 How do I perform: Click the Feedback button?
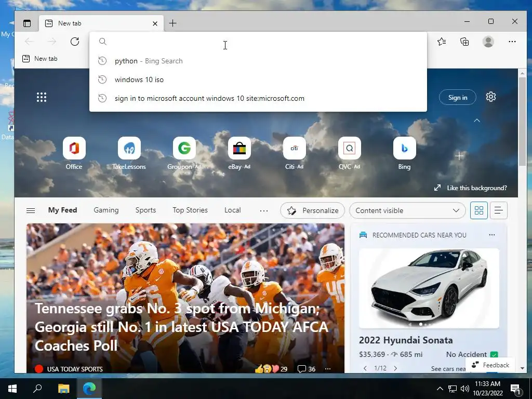(490, 365)
